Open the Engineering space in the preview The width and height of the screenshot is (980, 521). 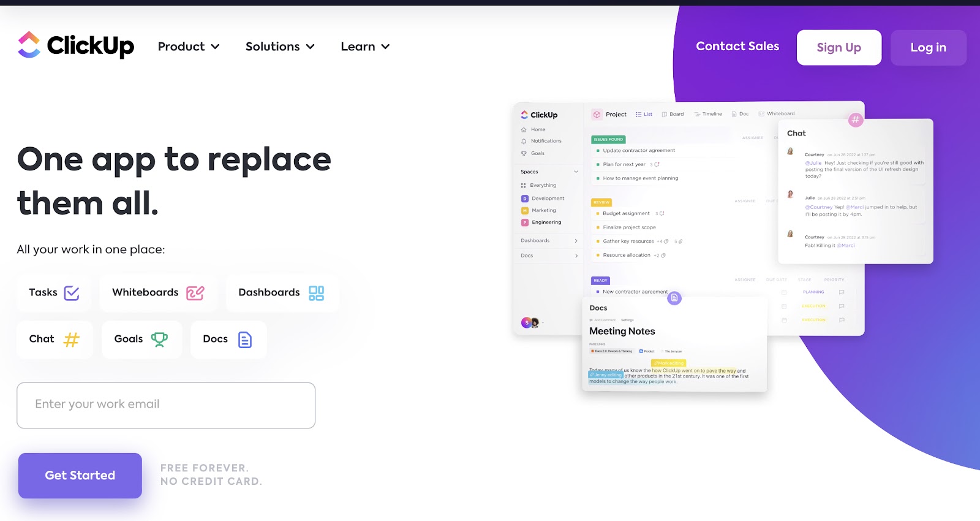point(541,222)
